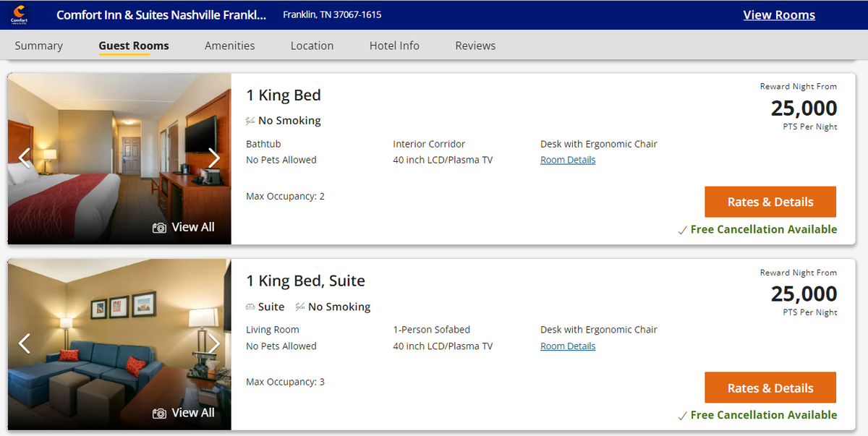Advance the King Bed photo with right arrow
The image size is (868, 436).
(x=215, y=157)
